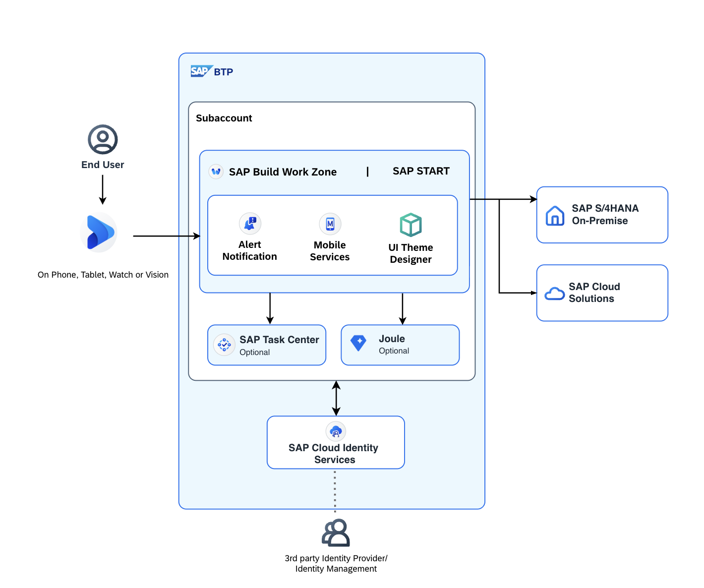Select the SAP Build Work Zone logo icon
Screen dimensions: 704x588
point(216,172)
